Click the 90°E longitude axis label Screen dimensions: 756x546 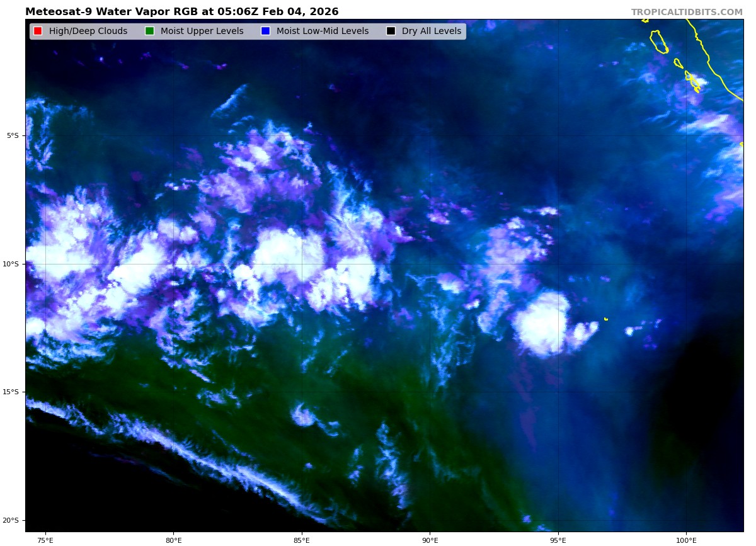pos(430,540)
